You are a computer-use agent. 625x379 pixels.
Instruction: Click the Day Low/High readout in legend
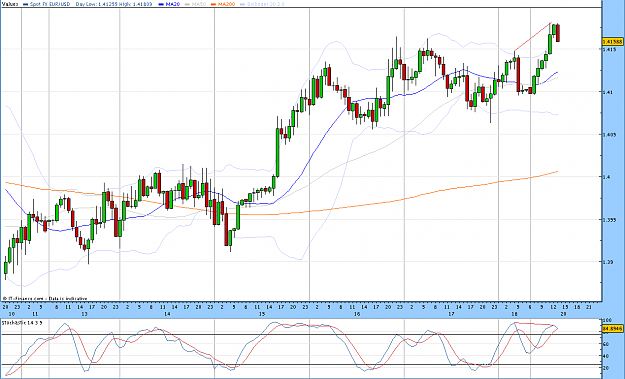114,4
